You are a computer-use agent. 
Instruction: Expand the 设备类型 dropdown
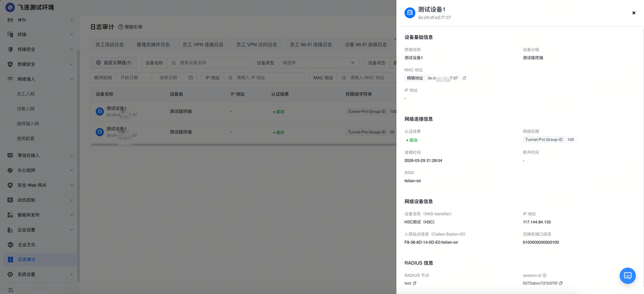tap(318, 63)
